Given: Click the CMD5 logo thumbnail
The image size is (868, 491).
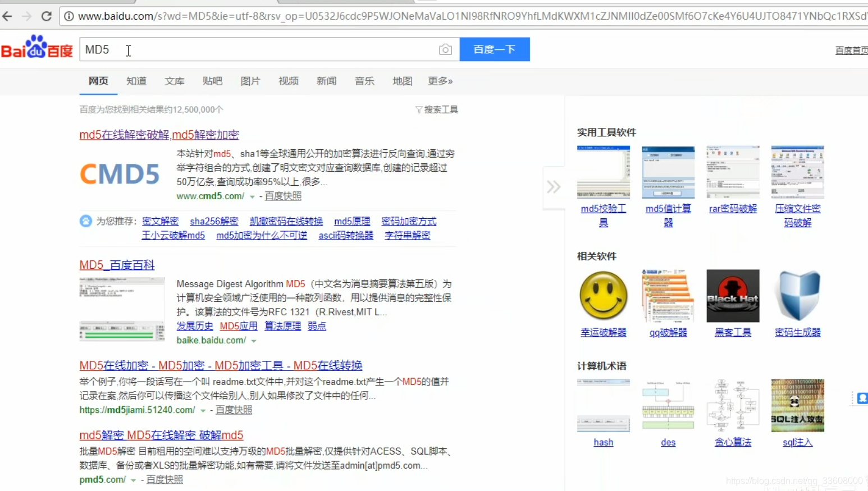Looking at the screenshot, I should click(120, 173).
